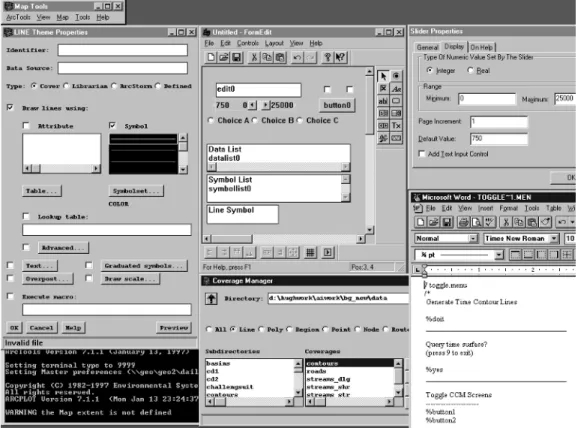Enable the Execute macro checkbox
Image resolution: width=578 pixels, height=428 pixels.
click(x=10, y=296)
